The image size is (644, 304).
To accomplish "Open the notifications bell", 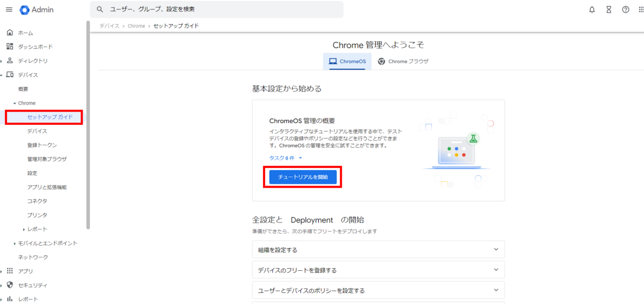I will (592, 10).
